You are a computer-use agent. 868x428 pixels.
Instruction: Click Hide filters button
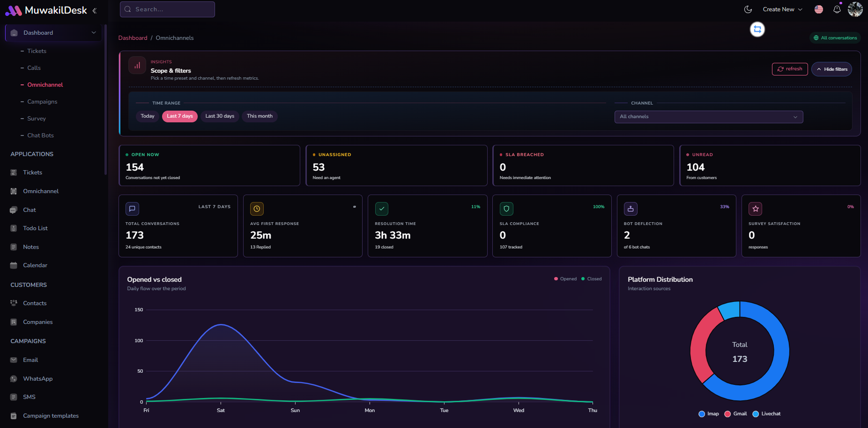831,69
